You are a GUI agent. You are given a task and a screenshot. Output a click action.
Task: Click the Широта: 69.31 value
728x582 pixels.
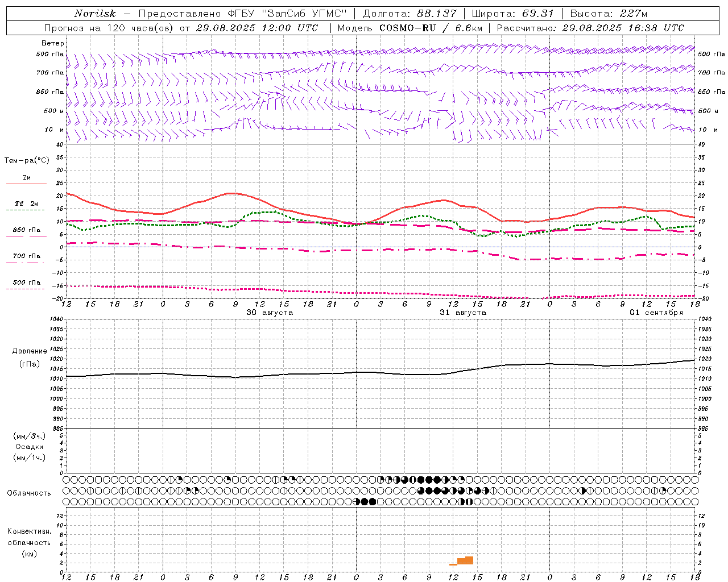(512, 14)
